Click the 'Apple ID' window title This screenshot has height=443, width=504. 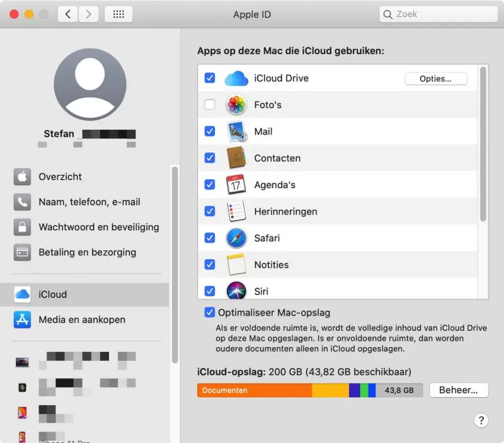tap(252, 15)
